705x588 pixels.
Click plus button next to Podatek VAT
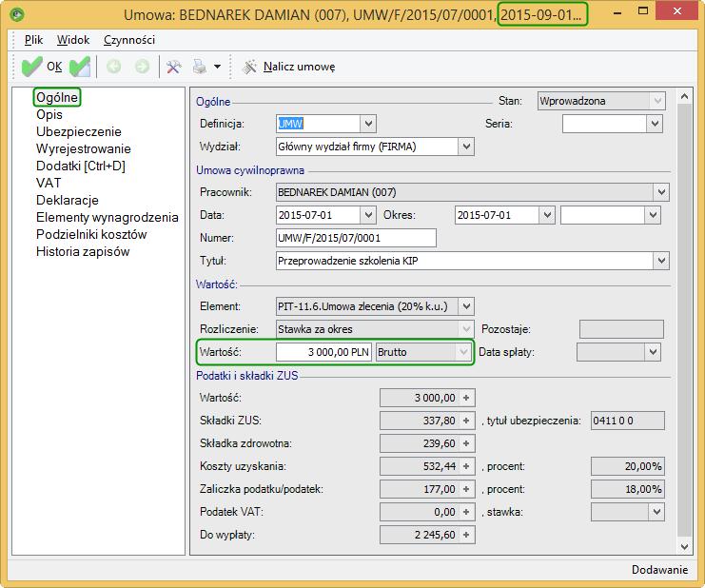point(466,512)
